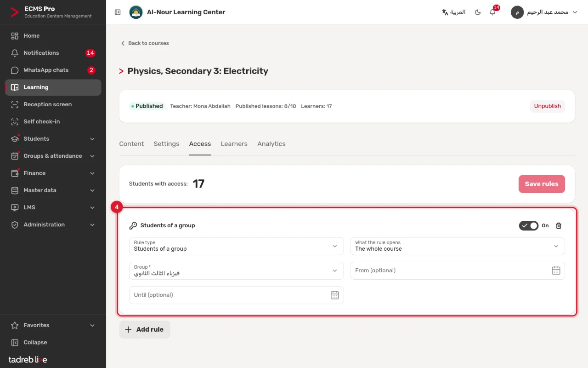Click the Al-Nour Learning Center logo
The height and width of the screenshot is (368, 588).
coord(136,12)
